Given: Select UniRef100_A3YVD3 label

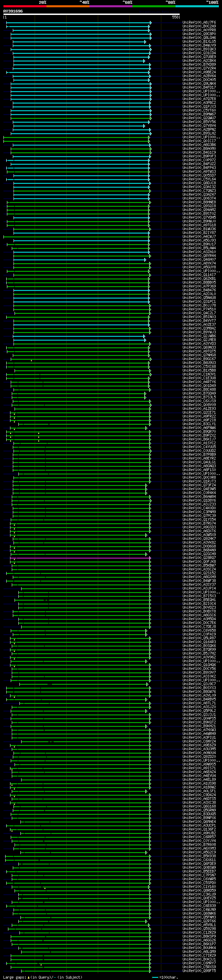Looking at the screenshot, I should coord(199,343).
